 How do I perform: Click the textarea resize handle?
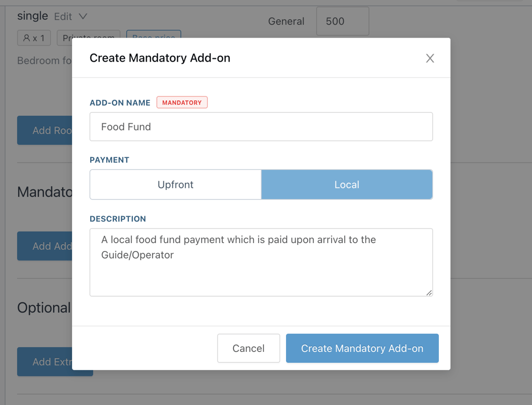429,293
